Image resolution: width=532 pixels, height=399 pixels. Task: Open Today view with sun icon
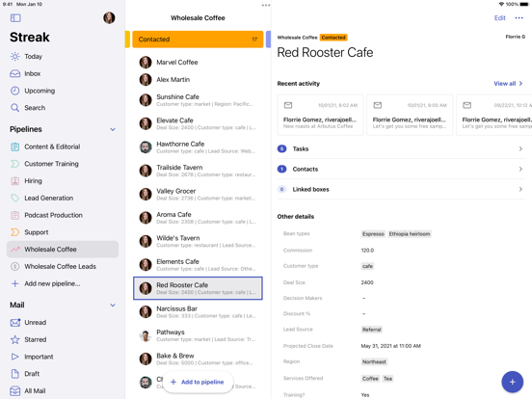[14, 56]
